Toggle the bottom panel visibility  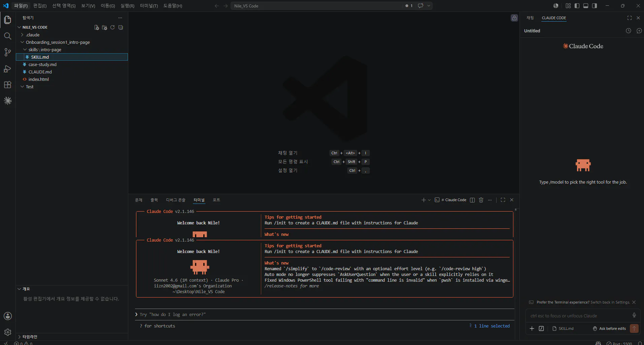(x=586, y=6)
